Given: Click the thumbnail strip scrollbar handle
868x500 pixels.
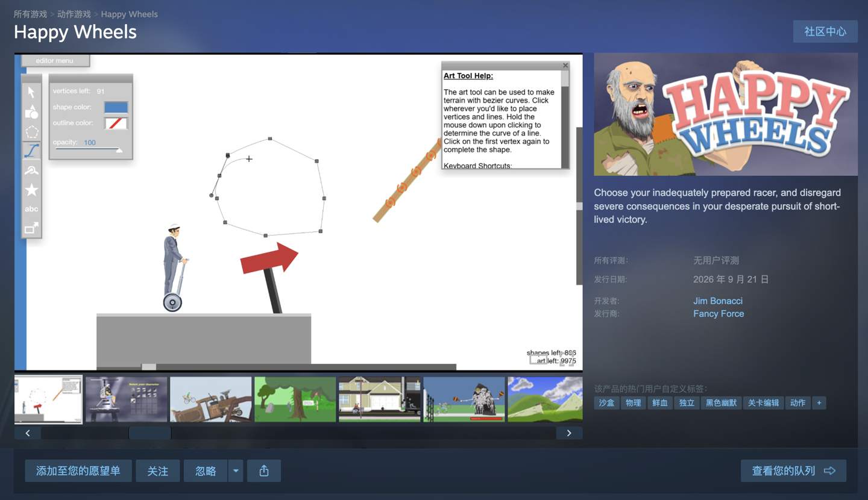Looking at the screenshot, I should [x=150, y=433].
